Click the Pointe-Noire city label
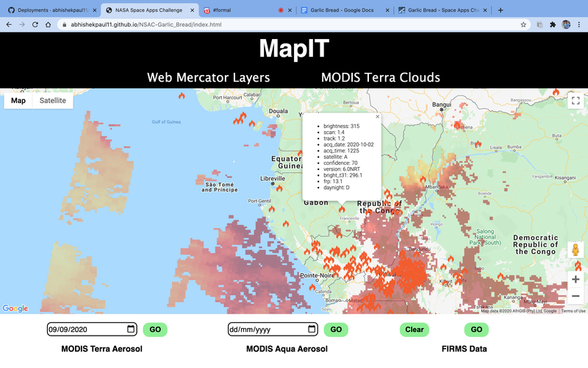The height and width of the screenshot is (368, 588). pyautogui.click(x=318, y=275)
